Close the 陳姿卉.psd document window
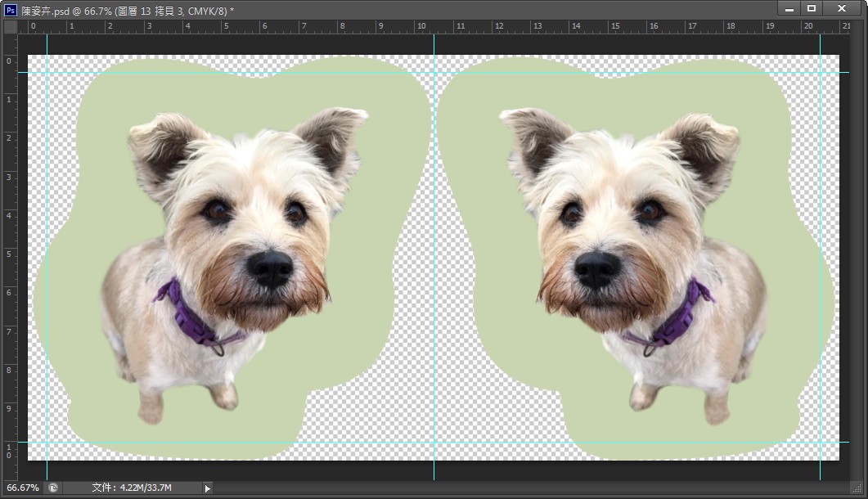This screenshot has height=499, width=868. [842, 8]
